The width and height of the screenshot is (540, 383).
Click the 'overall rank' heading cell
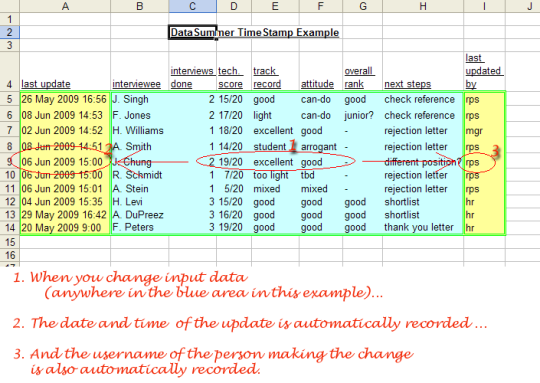(362, 72)
